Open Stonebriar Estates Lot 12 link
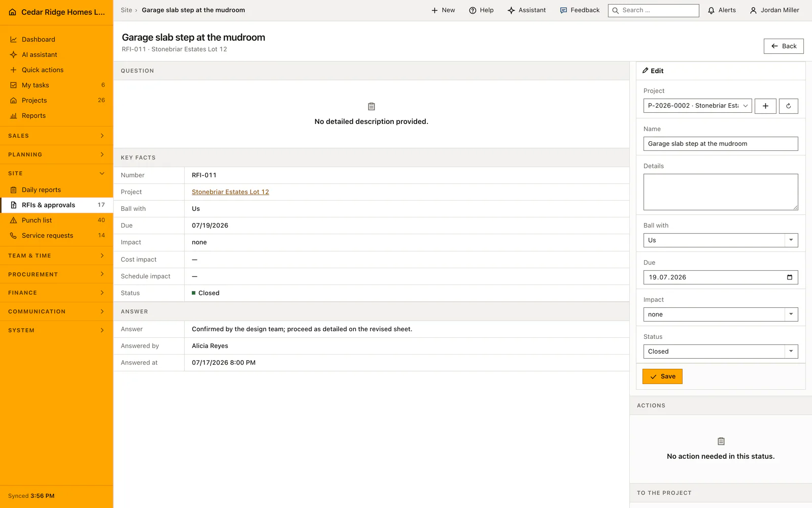Image resolution: width=812 pixels, height=508 pixels. click(230, 192)
